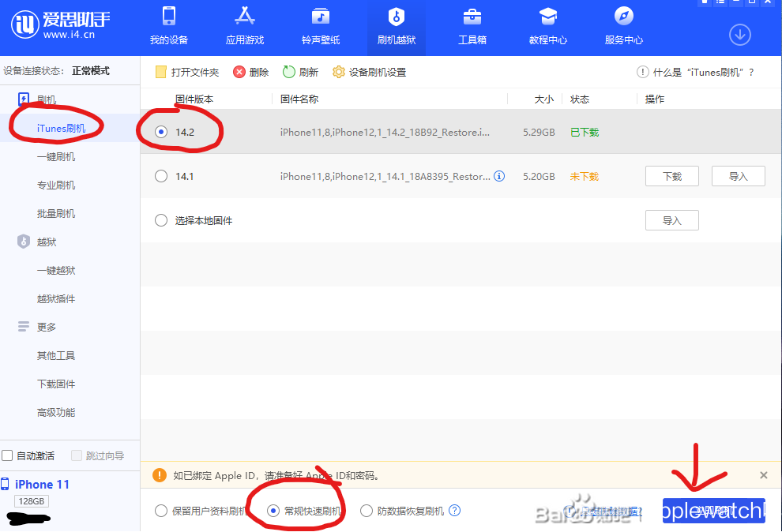This screenshot has height=532, width=782.
Task: Click the iPhone 11 device icon
Action: (5, 484)
